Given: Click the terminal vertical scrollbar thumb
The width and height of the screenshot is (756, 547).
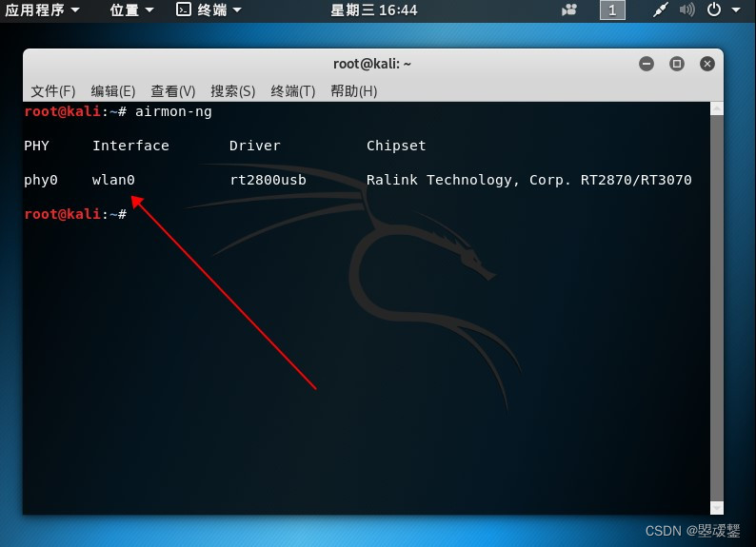Looking at the screenshot, I should (717, 308).
